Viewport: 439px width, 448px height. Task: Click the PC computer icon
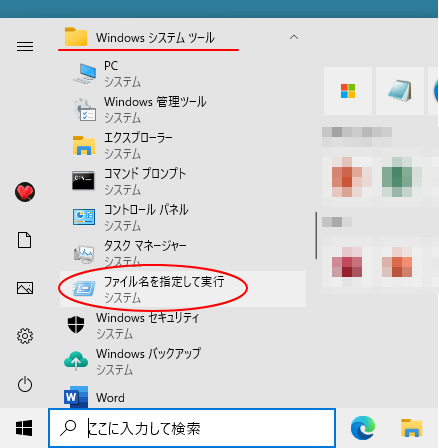(84, 74)
